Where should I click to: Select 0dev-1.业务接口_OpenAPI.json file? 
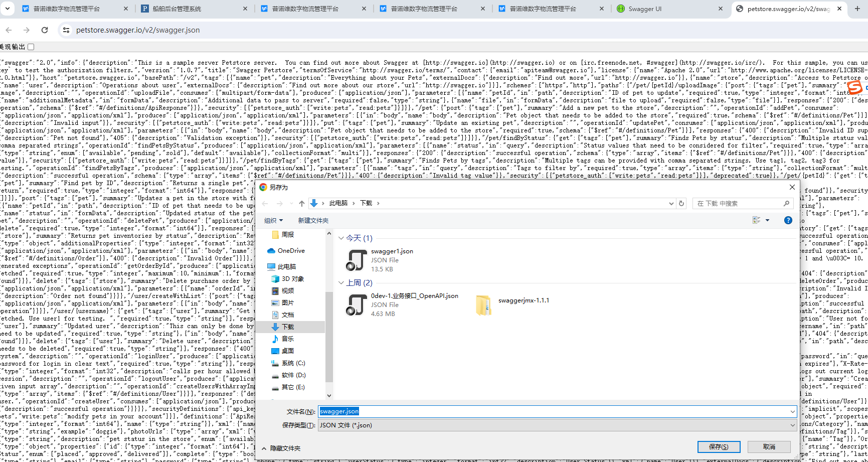tap(402, 304)
